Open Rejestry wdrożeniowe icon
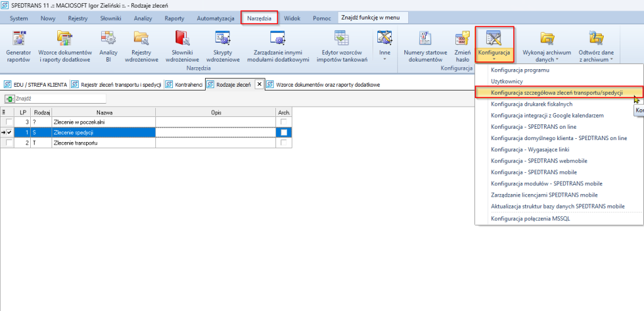 pos(145,45)
